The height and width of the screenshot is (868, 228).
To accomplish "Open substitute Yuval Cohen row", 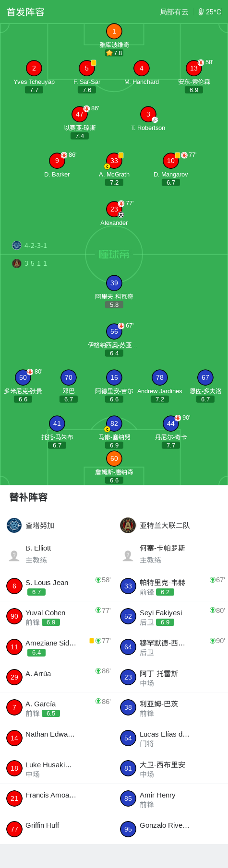I will [57, 617].
